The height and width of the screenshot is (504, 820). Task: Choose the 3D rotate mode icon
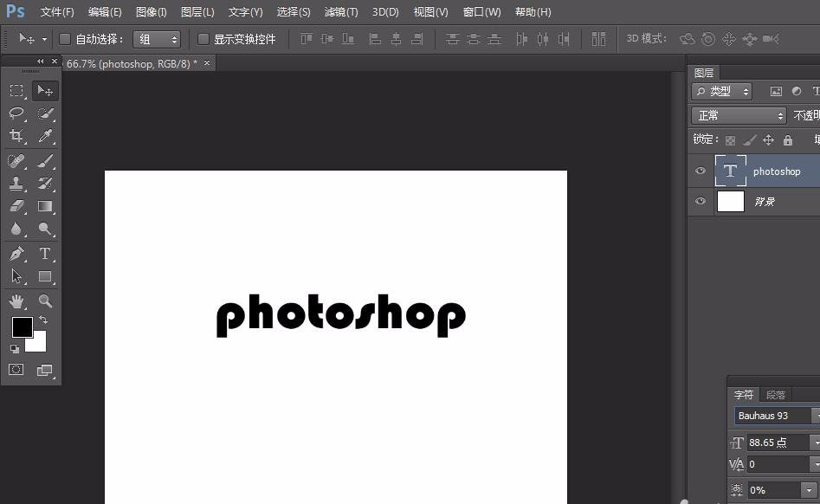coord(688,39)
